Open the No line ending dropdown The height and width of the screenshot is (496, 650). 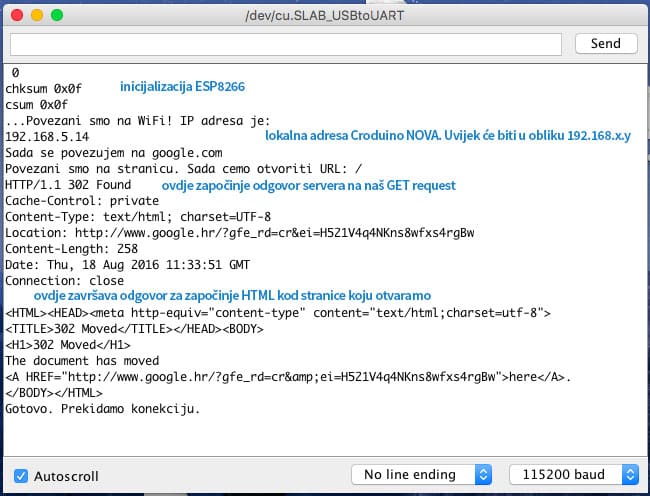point(421,474)
